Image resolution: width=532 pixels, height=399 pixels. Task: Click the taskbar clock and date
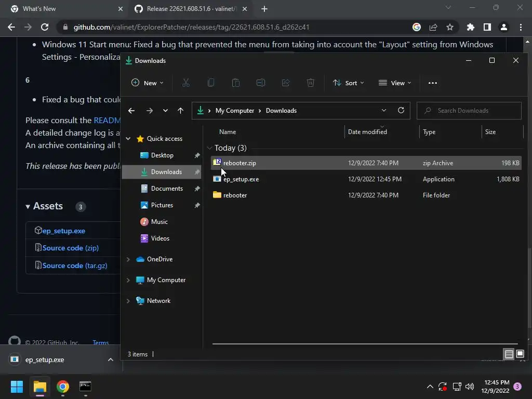click(495, 387)
